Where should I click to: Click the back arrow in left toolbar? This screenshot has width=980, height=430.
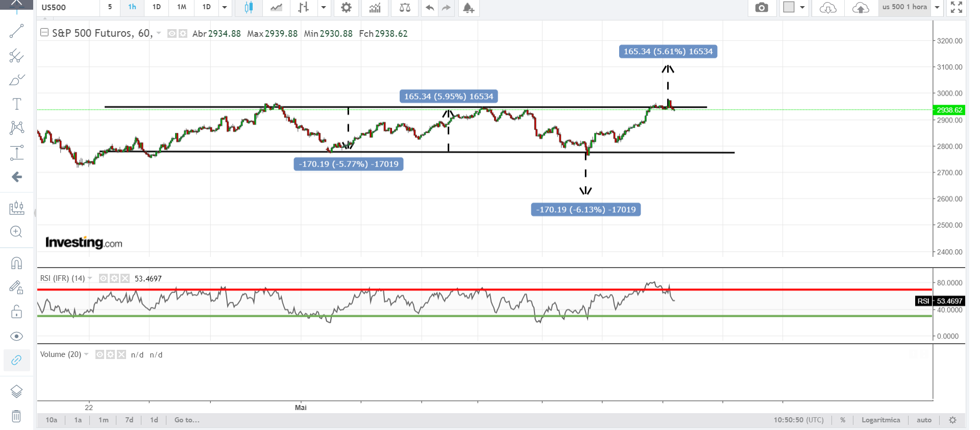point(16,177)
